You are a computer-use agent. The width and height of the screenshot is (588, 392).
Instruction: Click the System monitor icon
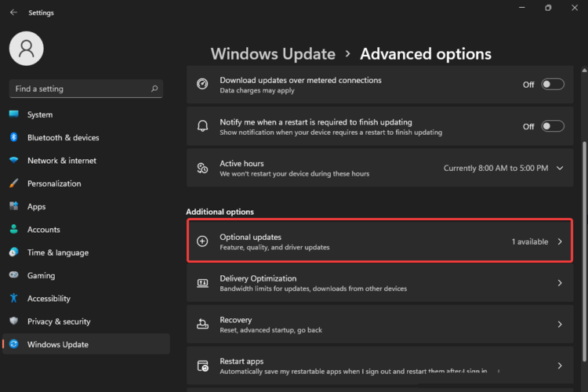[x=14, y=114]
